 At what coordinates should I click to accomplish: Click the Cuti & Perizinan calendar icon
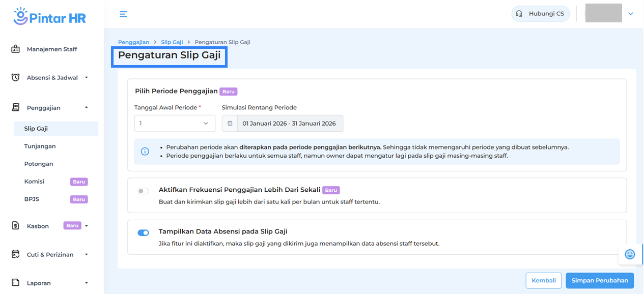pyautogui.click(x=16, y=254)
